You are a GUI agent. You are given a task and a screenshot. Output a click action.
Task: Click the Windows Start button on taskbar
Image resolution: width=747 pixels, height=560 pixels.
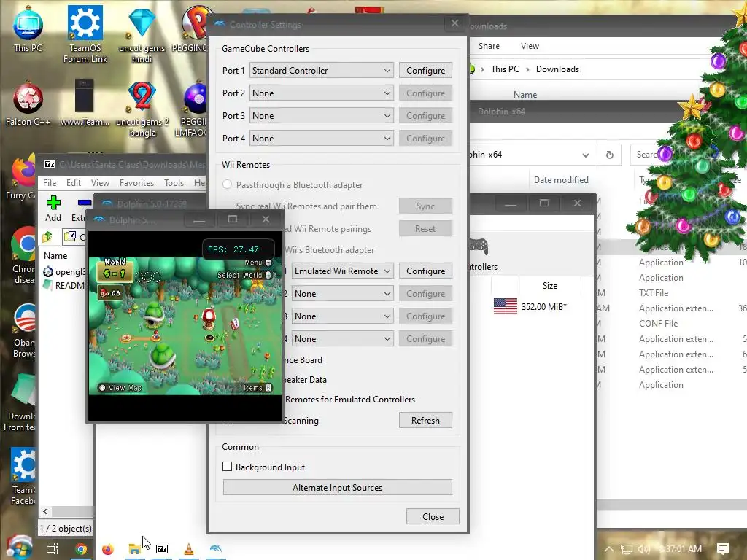point(18,548)
